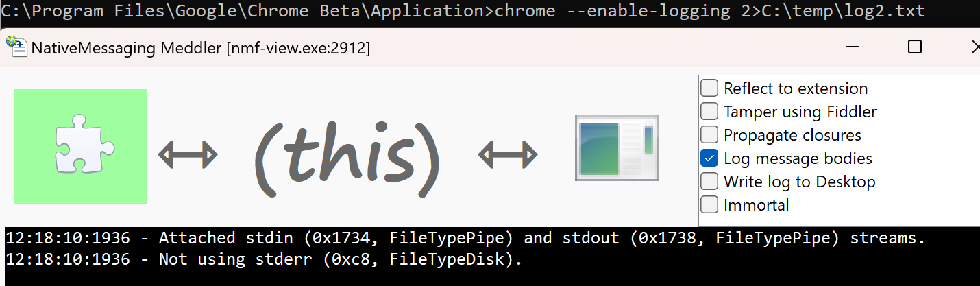Screen dimensions: 980x286
Task: Click the puzzle piece extension icon
Action: pyautogui.click(x=81, y=147)
